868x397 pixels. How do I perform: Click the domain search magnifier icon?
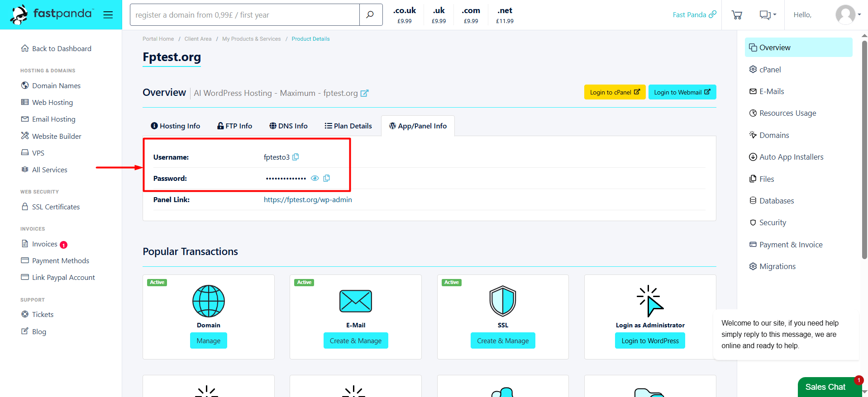tap(370, 15)
